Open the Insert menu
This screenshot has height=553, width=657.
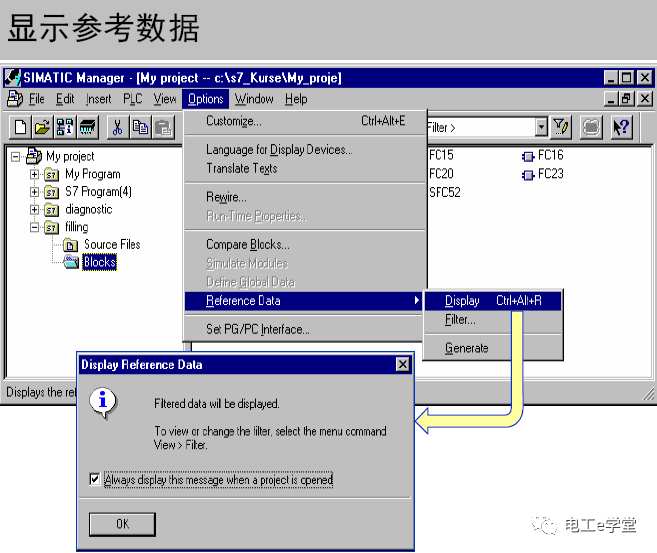tap(98, 99)
